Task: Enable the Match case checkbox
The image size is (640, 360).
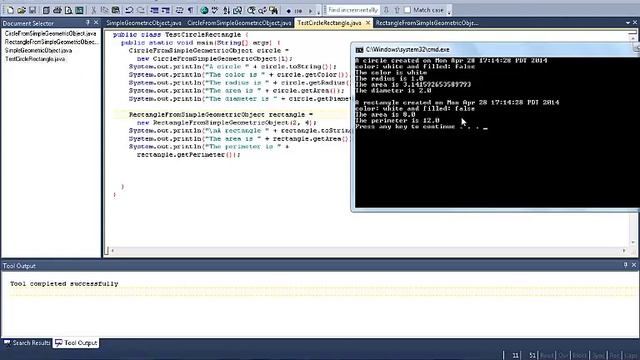Action: (407, 10)
